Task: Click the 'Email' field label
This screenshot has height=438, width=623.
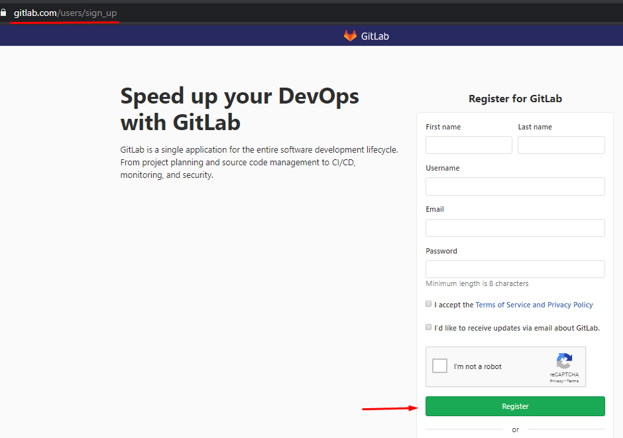Action: coord(435,209)
